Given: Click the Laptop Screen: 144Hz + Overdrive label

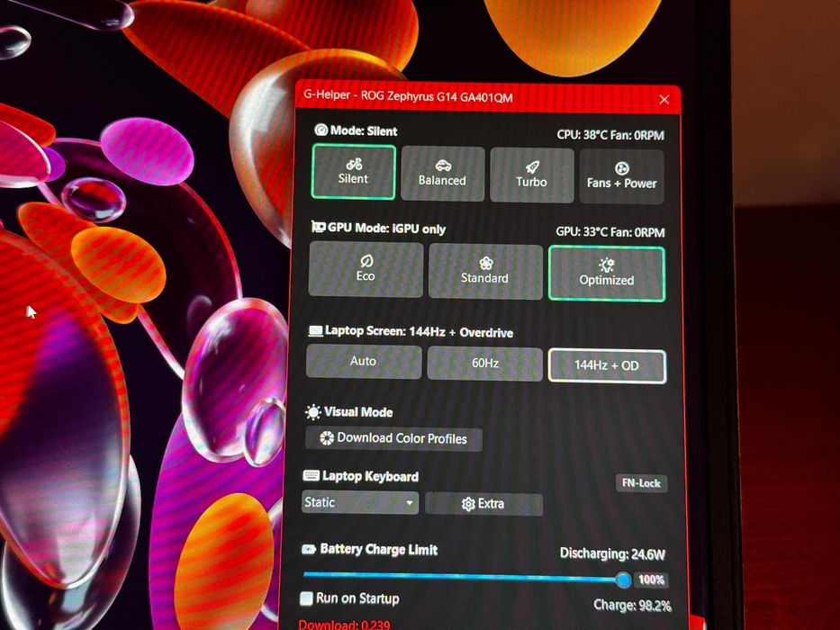Looking at the screenshot, I should (x=419, y=331).
